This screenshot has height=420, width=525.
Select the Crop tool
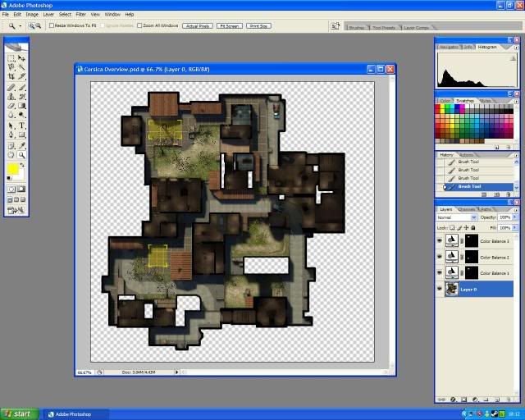click(x=11, y=75)
